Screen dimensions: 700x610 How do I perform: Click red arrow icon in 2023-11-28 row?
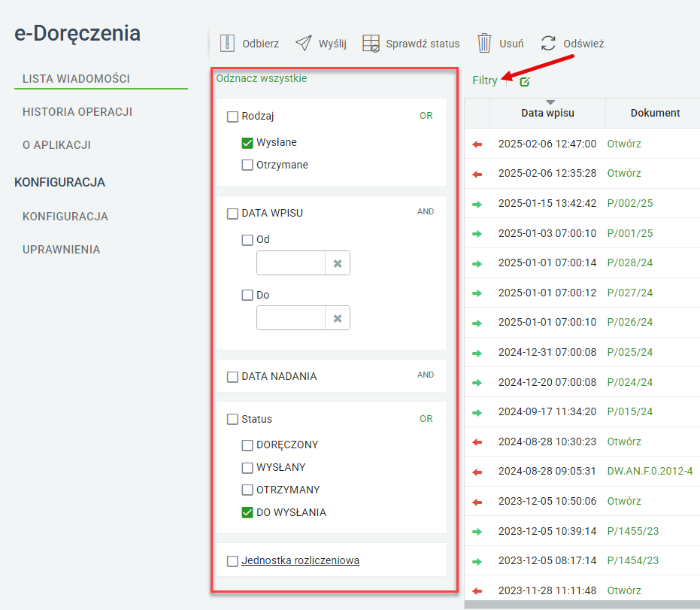(x=477, y=591)
